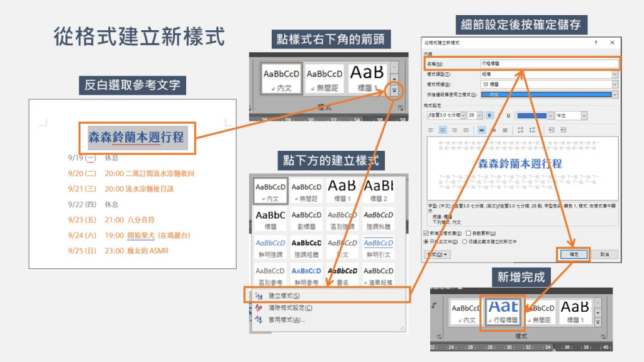Open 樣式類型 dropdown
The image size is (644, 362).
(614, 74)
